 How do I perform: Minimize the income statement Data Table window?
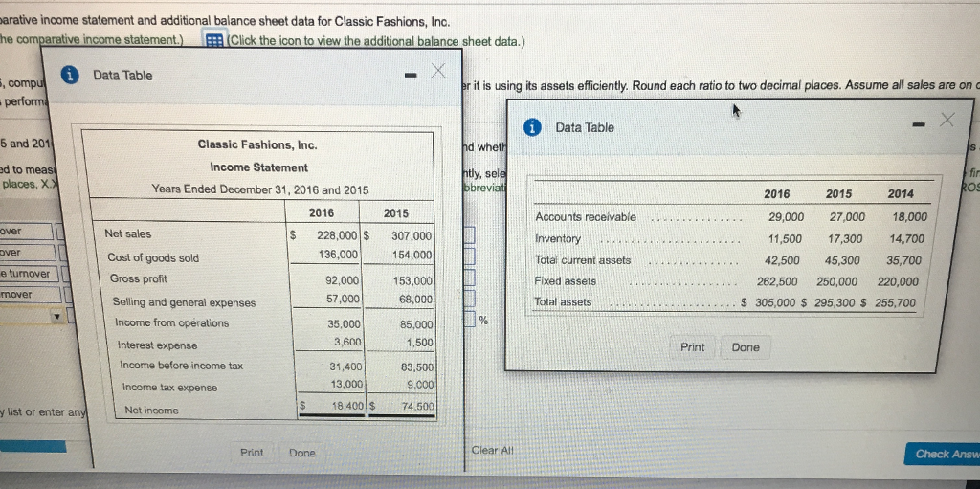pyautogui.click(x=410, y=77)
